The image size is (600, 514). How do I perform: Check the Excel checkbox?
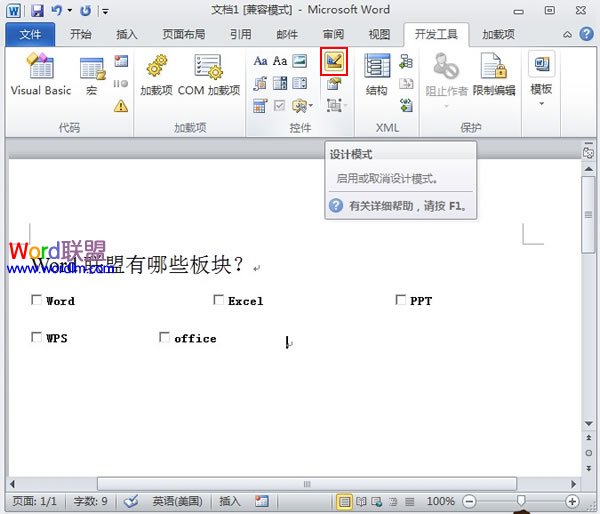pos(218,300)
